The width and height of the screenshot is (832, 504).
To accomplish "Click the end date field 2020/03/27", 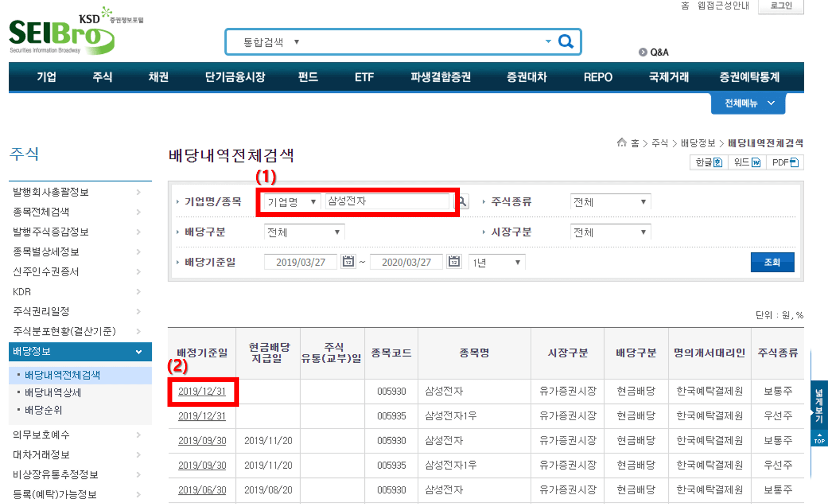I will click(x=406, y=262).
